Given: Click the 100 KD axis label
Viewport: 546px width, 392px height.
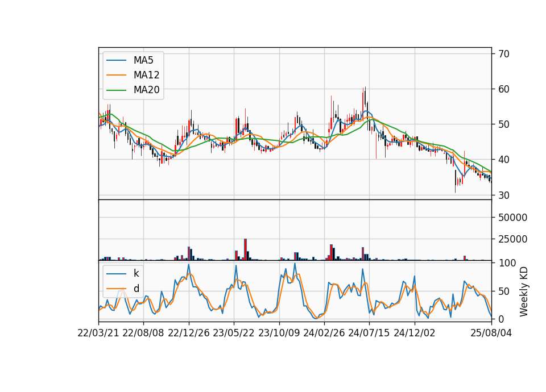Looking at the screenshot, I should coord(507,263).
